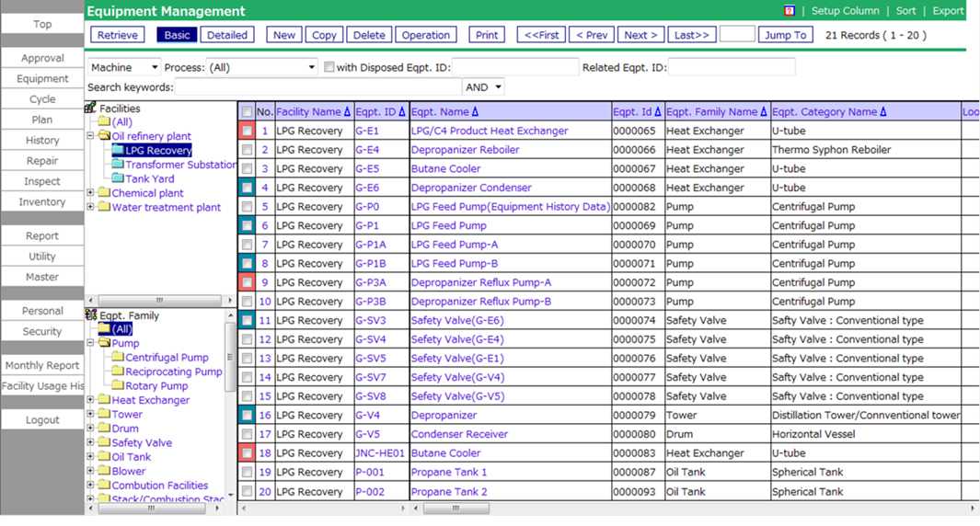Click the sort arrow beside Facility Name
The image size is (980, 526).
(347, 112)
